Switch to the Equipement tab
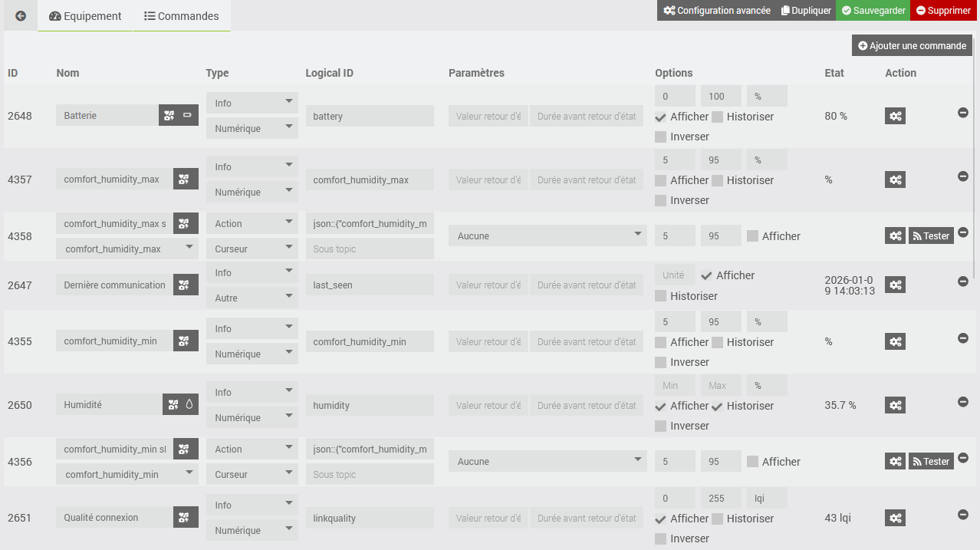The width and height of the screenshot is (980, 550). [x=85, y=16]
